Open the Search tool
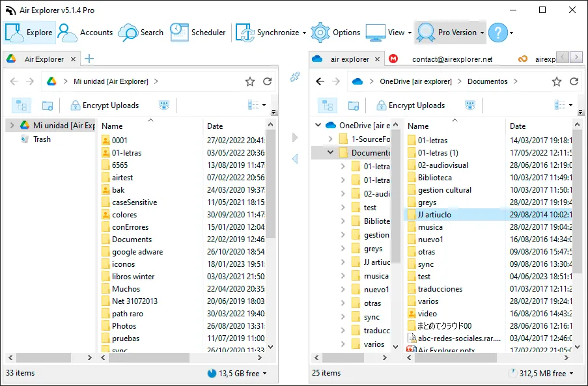 [141, 33]
